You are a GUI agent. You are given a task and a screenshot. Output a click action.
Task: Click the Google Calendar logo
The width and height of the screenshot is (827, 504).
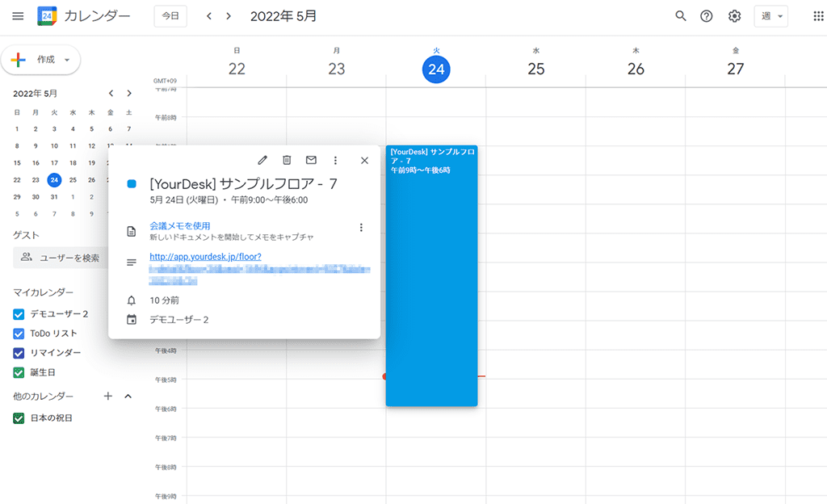coord(47,16)
